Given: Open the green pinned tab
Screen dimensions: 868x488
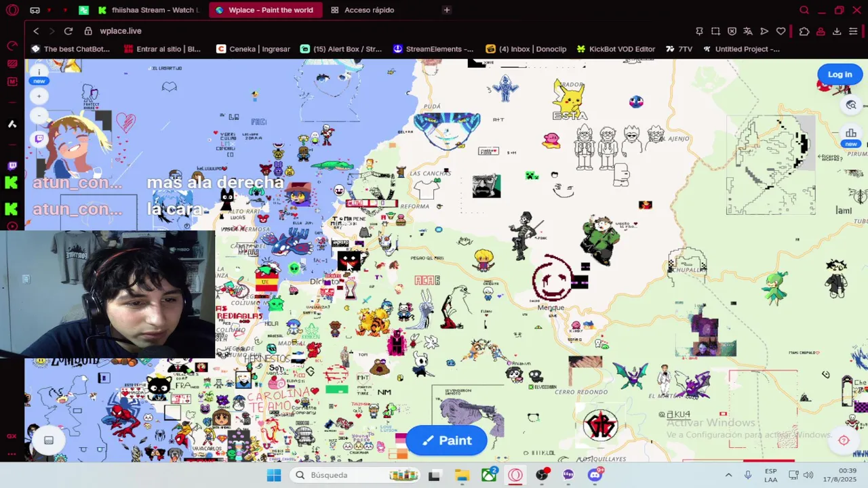Looking at the screenshot, I should (83, 10).
